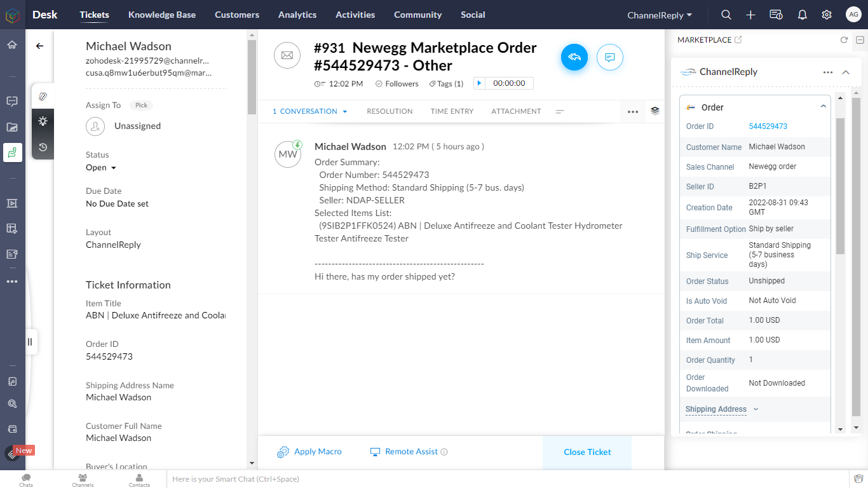This screenshot has height=488, width=868.
Task: Start the ticket timer play button
Action: tap(479, 83)
